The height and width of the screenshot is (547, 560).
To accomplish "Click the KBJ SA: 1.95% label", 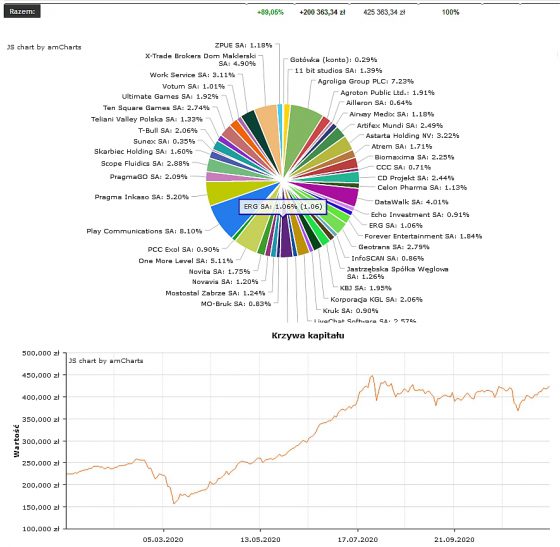I will click(x=366, y=288).
